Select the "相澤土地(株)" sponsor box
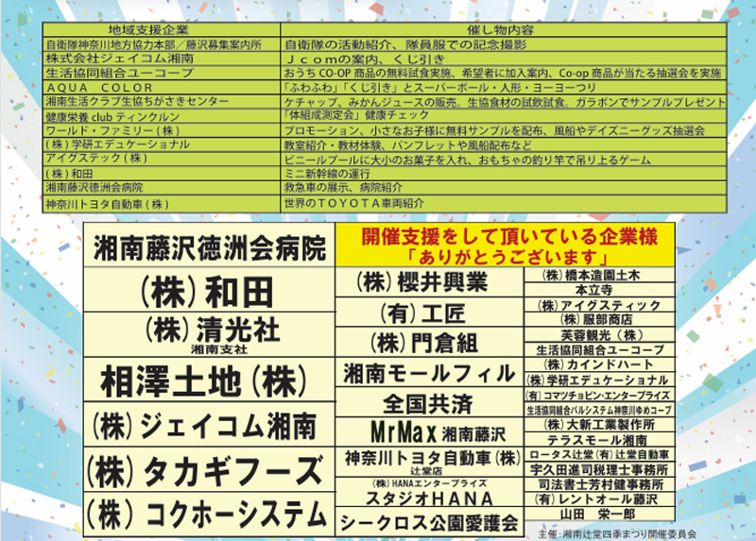 click(209, 380)
